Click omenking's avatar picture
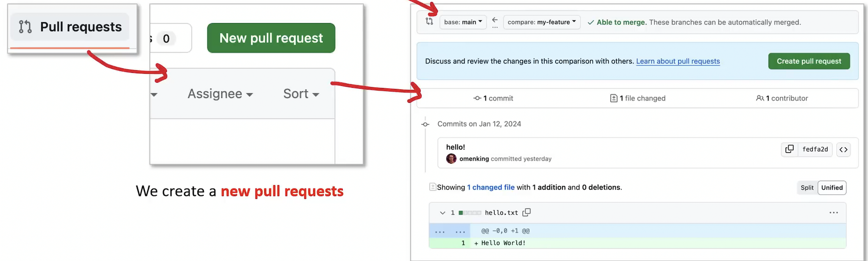This screenshot has height=261, width=868. [451, 159]
